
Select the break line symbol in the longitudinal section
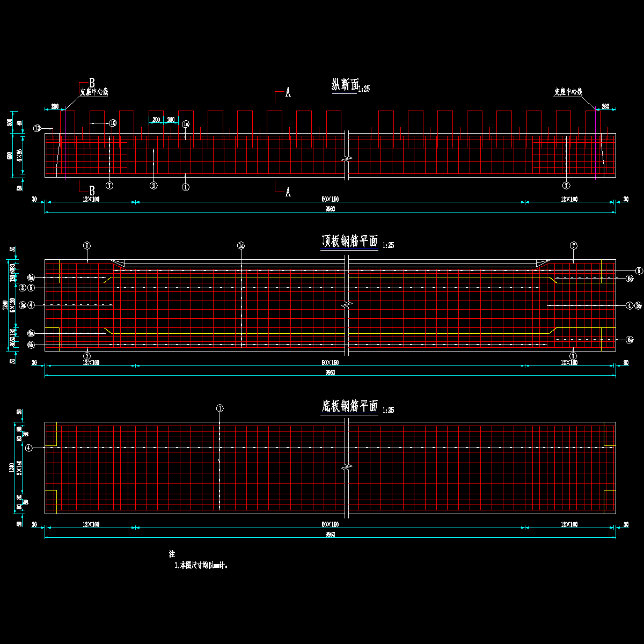[348, 159]
